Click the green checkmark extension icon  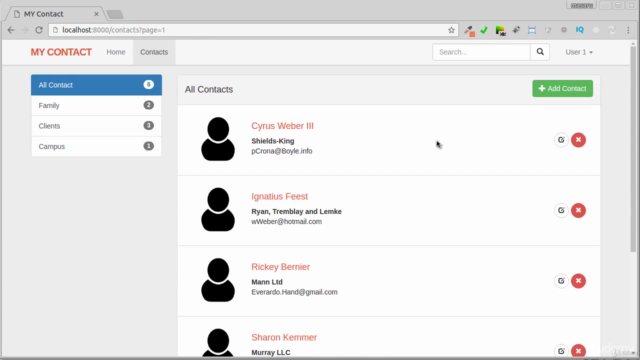pos(484,30)
